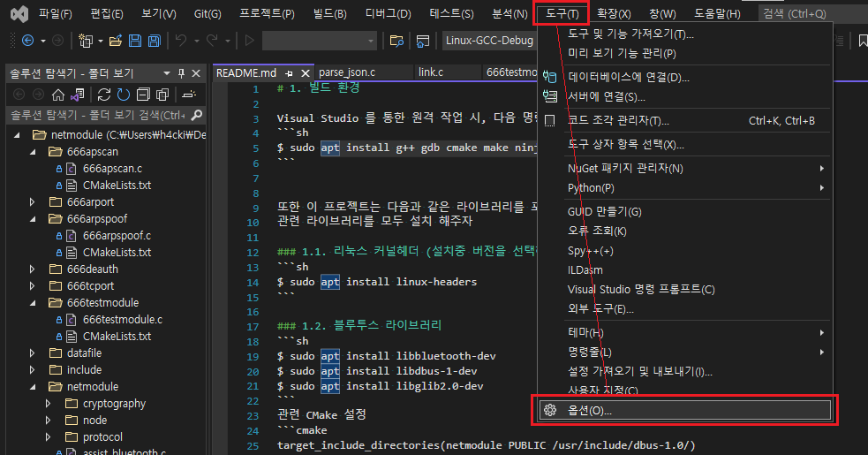Collapse the netmodule root folder
Viewport: 868px width, 455px height.
click(17, 134)
